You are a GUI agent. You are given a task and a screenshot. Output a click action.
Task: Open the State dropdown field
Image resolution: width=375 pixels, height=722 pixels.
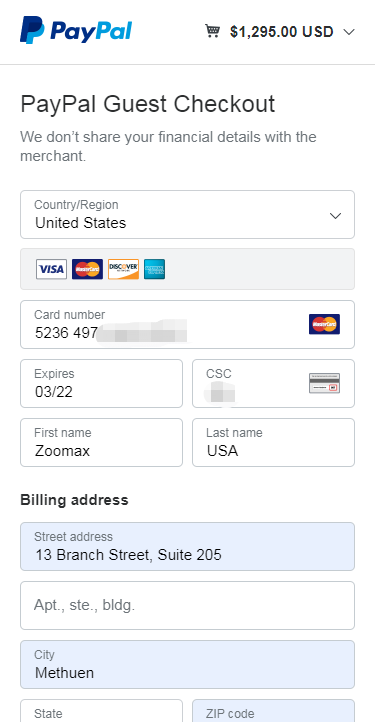(101, 710)
